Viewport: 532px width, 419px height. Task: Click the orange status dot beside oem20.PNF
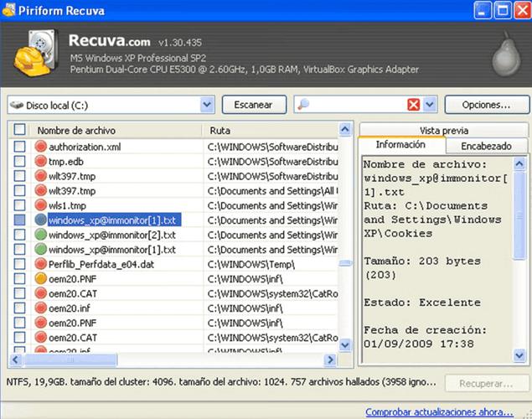pyautogui.click(x=40, y=278)
